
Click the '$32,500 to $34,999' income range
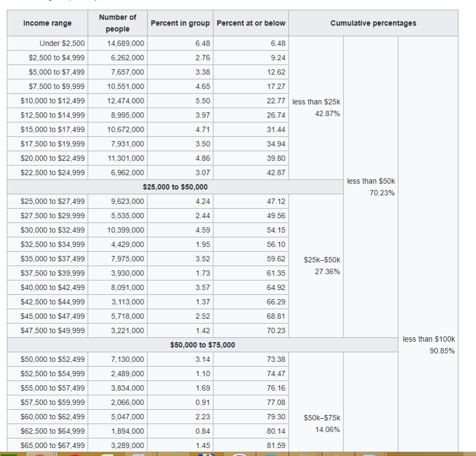[53, 245]
